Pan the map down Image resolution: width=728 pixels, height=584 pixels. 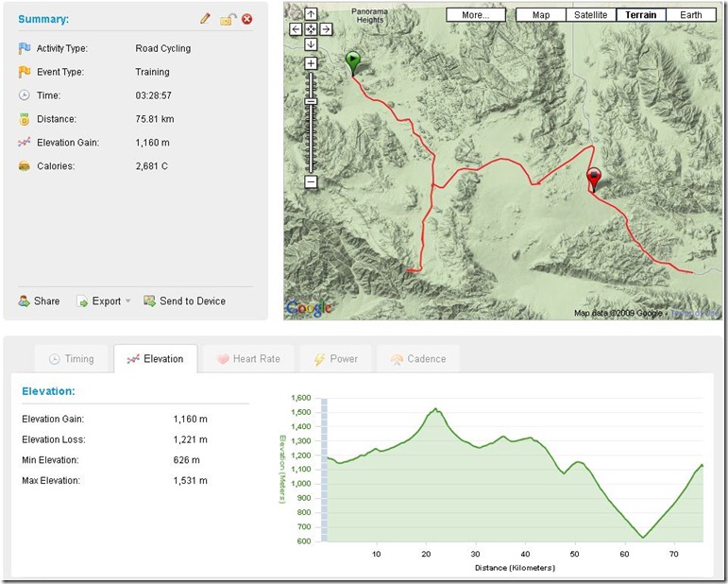tap(311, 44)
